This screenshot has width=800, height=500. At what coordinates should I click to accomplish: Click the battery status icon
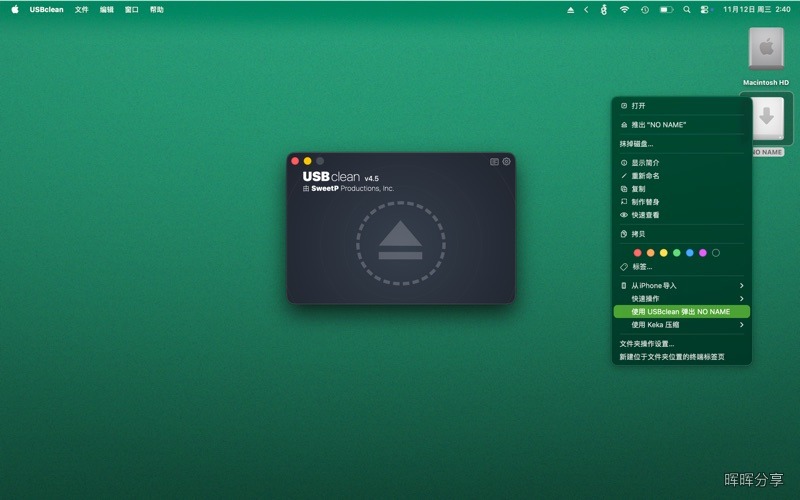click(666, 10)
